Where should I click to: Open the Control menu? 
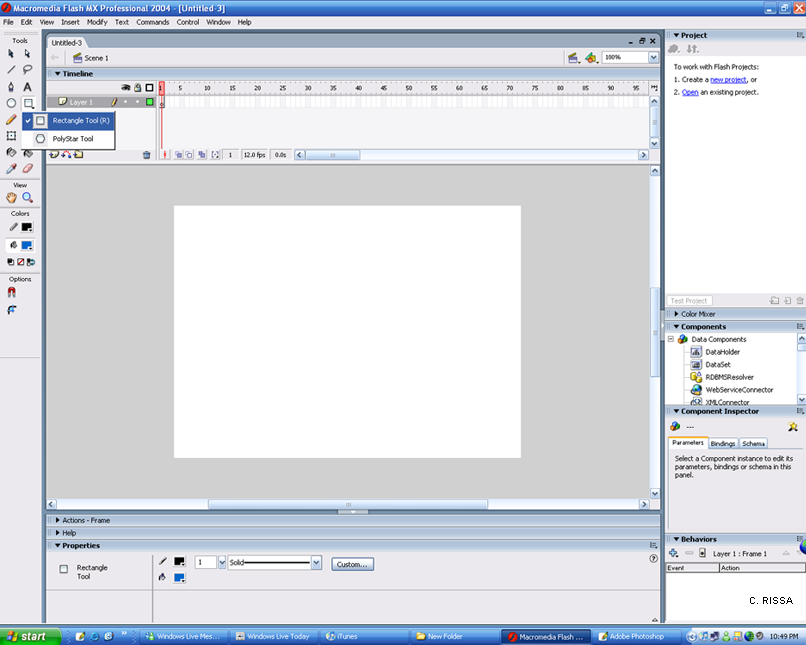point(188,22)
